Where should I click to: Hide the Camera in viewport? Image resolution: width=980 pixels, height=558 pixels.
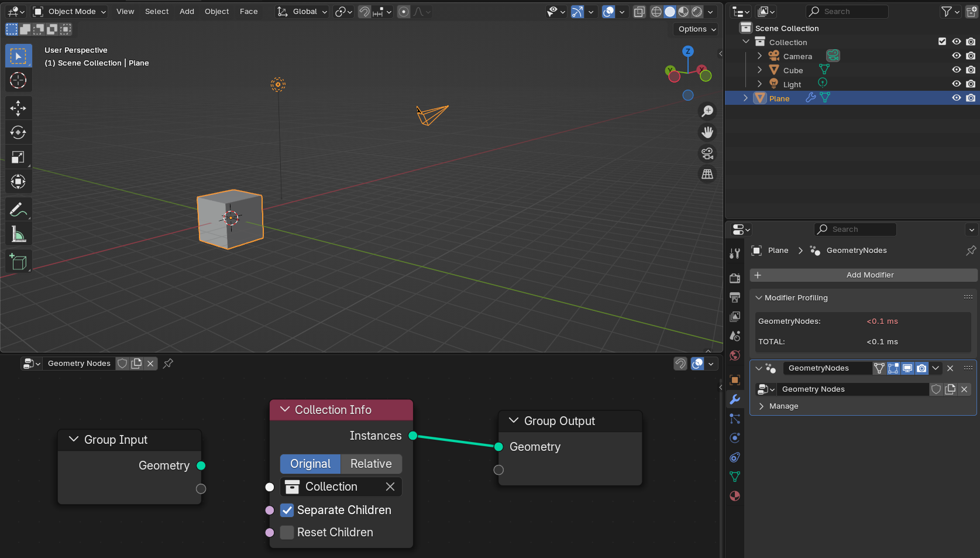[957, 56]
